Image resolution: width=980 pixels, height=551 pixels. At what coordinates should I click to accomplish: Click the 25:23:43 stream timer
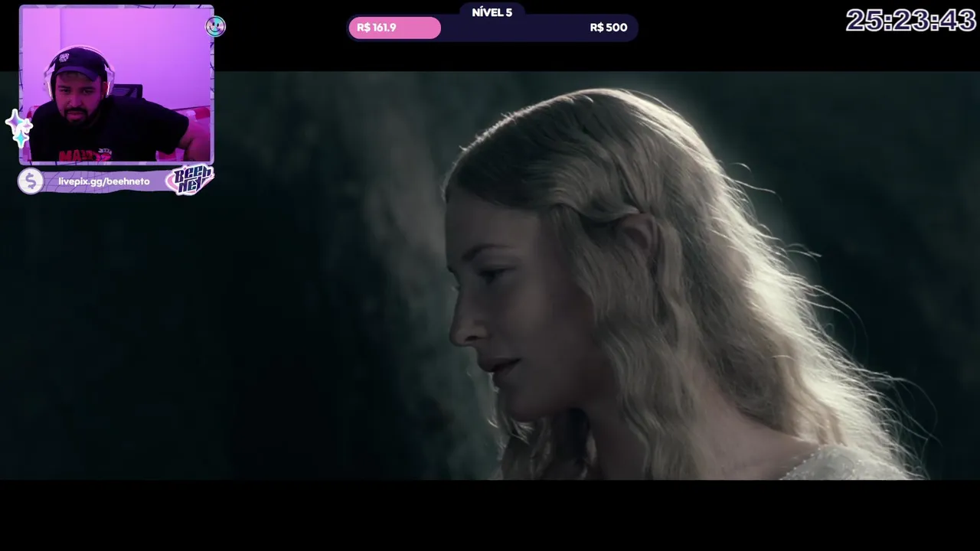910,21
